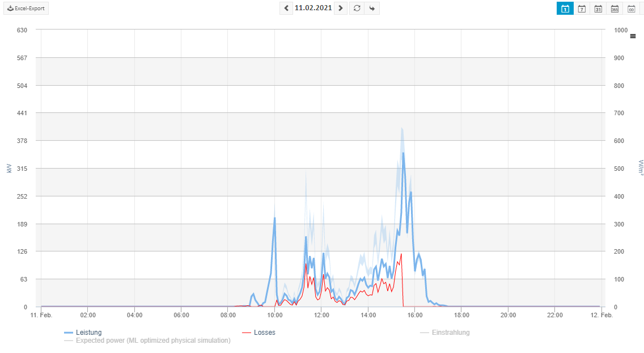This screenshot has width=644, height=353.
Task: Open date picker showing 11.02.2021
Action: (313, 8)
